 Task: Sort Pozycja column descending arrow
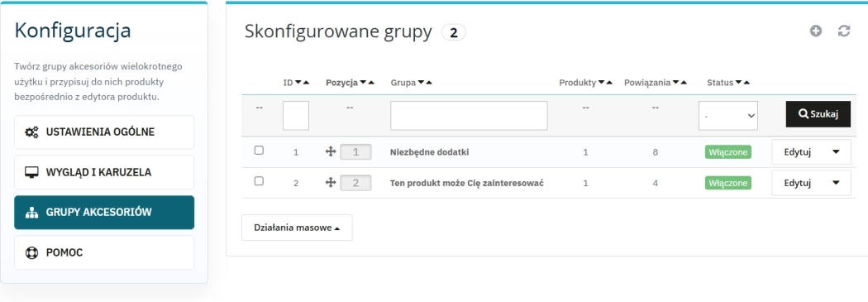[x=363, y=83]
